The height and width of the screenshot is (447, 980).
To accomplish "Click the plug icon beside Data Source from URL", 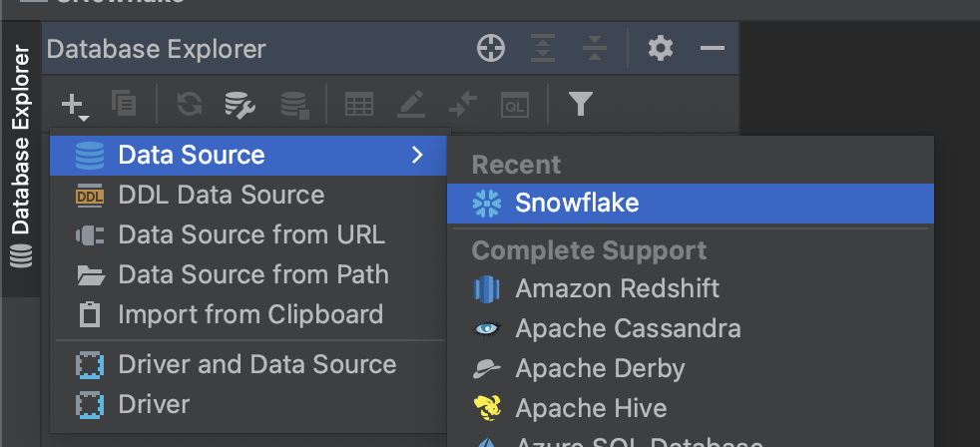I will [x=90, y=235].
